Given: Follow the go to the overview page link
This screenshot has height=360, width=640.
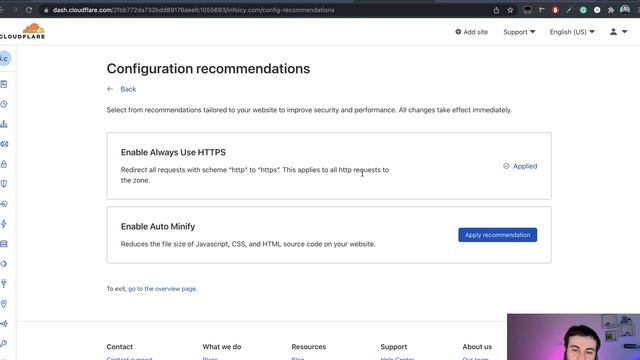Looking at the screenshot, I should (x=162, y=289).
